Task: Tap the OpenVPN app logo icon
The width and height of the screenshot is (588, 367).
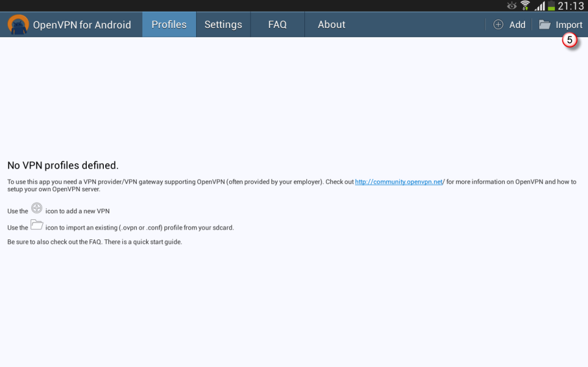Action: coord(18,24)
